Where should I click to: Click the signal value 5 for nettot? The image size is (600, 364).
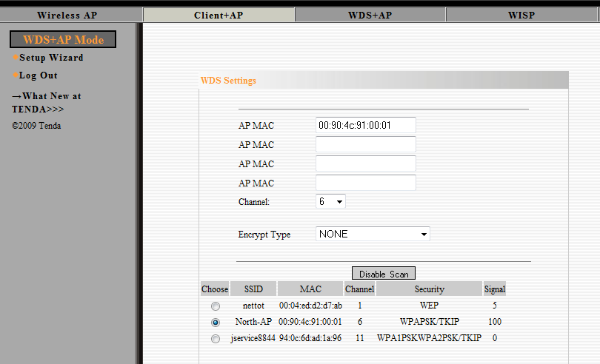coord(495,306)
